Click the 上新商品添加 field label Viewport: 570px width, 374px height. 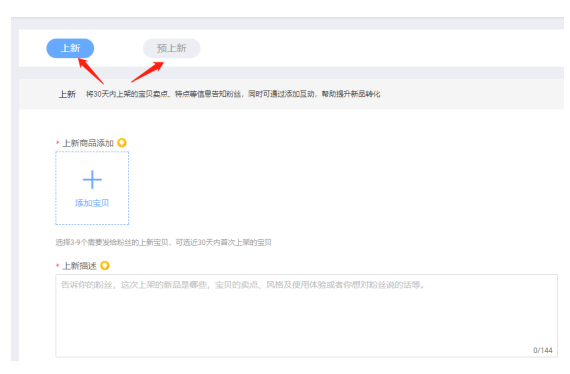click(88, 143)
